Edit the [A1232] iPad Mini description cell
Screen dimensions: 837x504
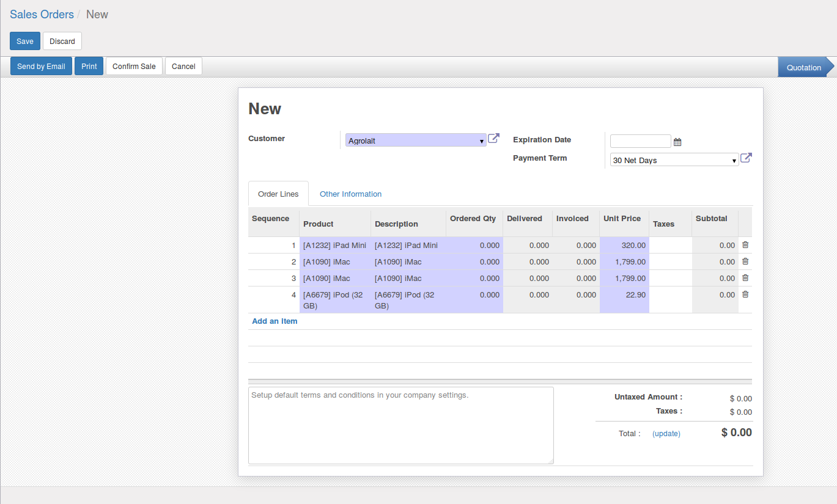pos(408,245)
